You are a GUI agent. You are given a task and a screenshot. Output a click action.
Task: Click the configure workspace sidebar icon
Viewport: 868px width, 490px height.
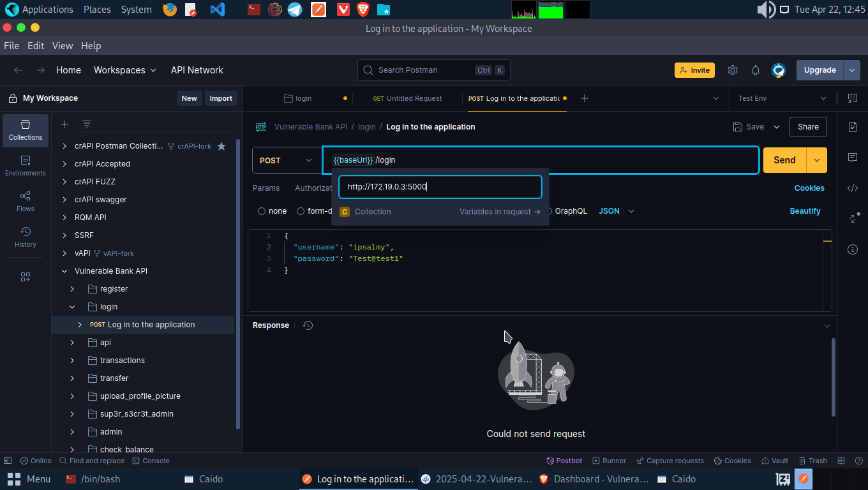pos(26,277)
